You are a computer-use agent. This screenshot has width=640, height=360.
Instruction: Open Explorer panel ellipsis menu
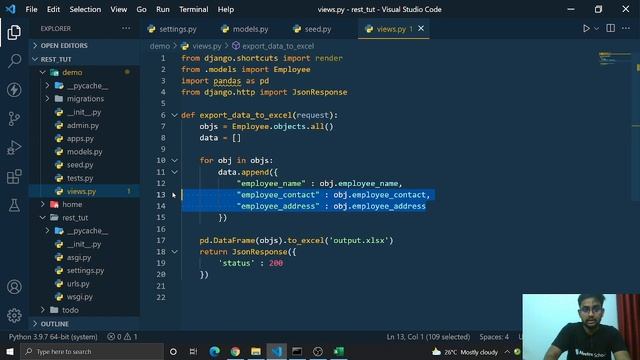click(126, 28)
